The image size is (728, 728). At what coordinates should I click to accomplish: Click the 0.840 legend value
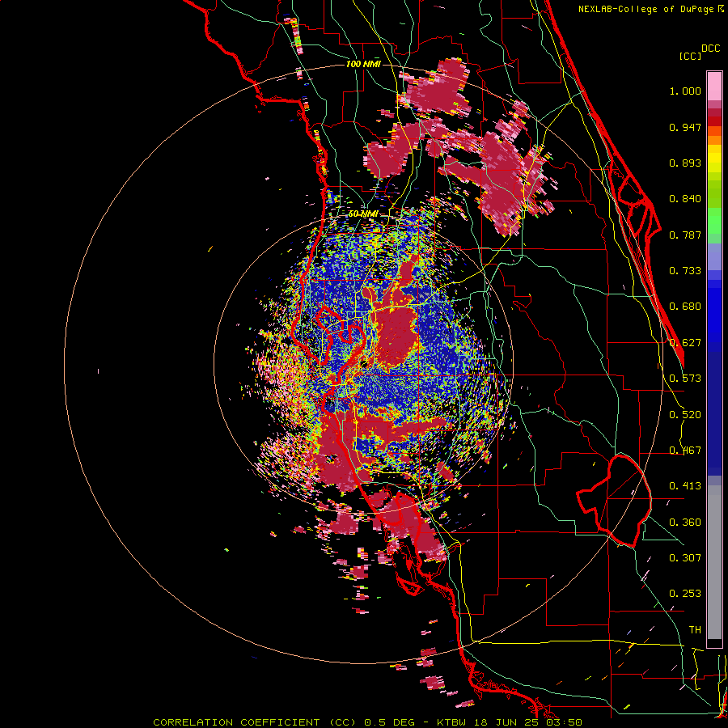click(x=685, y=199)
